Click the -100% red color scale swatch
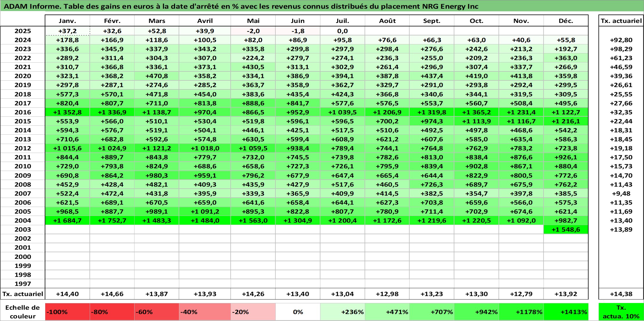 (x=67, y=312)
